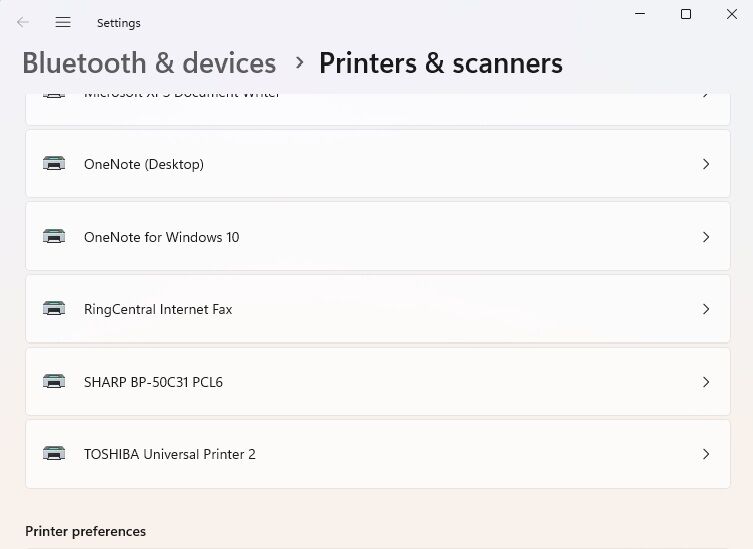
Task: Select OneNote for Windows 10 printer name
Action: [161, 237]
